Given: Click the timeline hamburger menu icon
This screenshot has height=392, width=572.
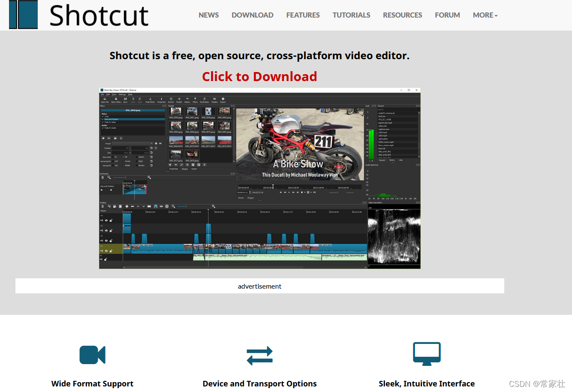Looking at the screenshot, I should (102, 206).
